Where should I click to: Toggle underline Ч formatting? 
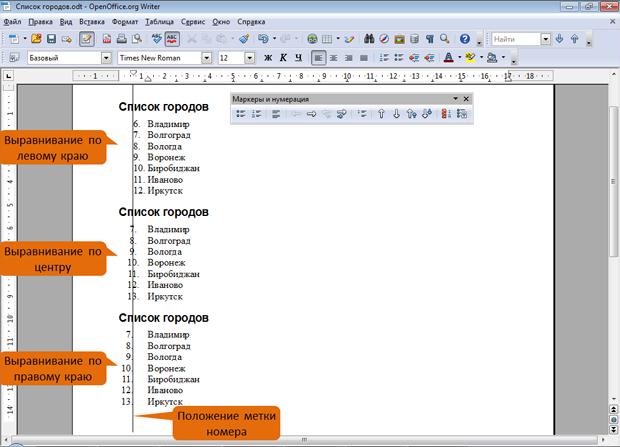[299, 58]
